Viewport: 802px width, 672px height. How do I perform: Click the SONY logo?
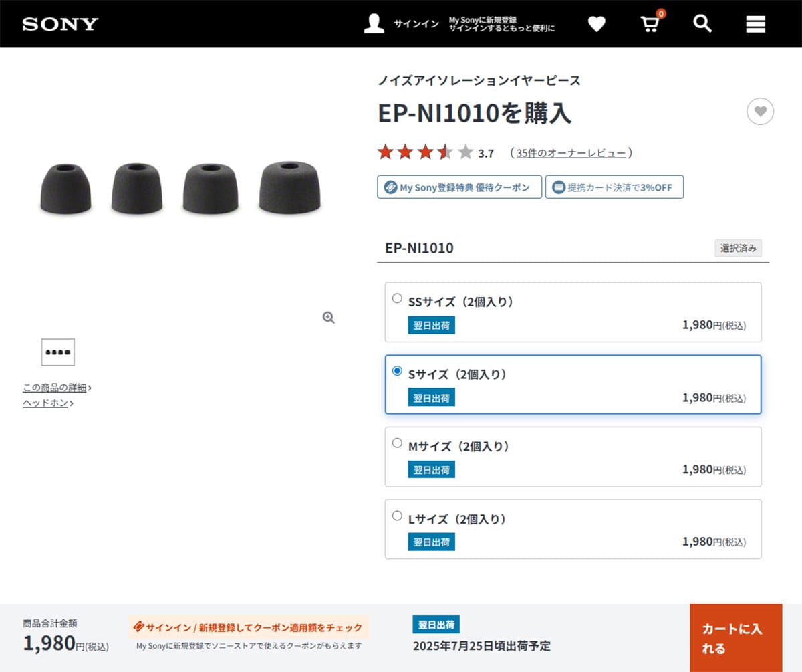tap(60, 24)
